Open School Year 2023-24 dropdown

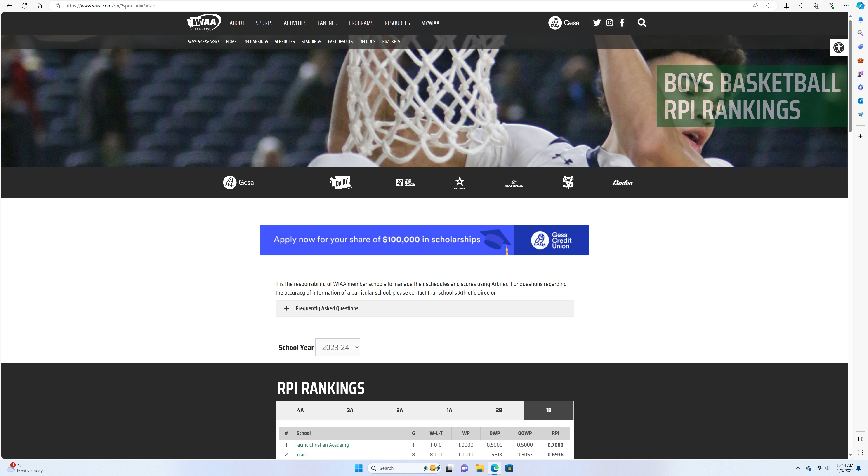(x=337, y=347)
